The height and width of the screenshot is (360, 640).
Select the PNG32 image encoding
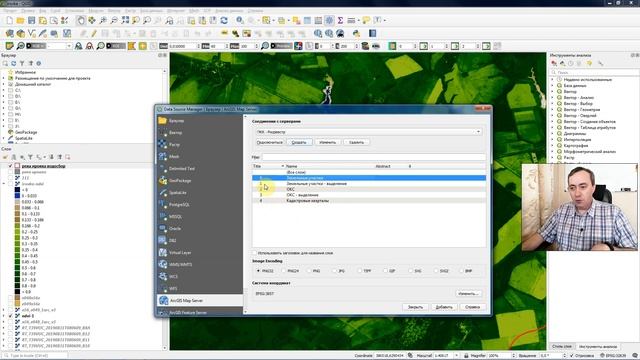pyautogui.click(x=265, y=271)
